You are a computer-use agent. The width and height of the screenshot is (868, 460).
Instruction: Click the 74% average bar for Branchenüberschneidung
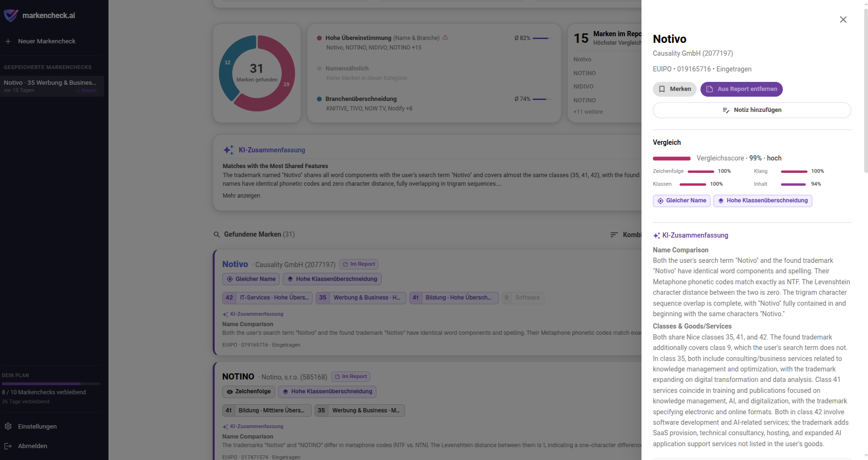click(542, 99)
